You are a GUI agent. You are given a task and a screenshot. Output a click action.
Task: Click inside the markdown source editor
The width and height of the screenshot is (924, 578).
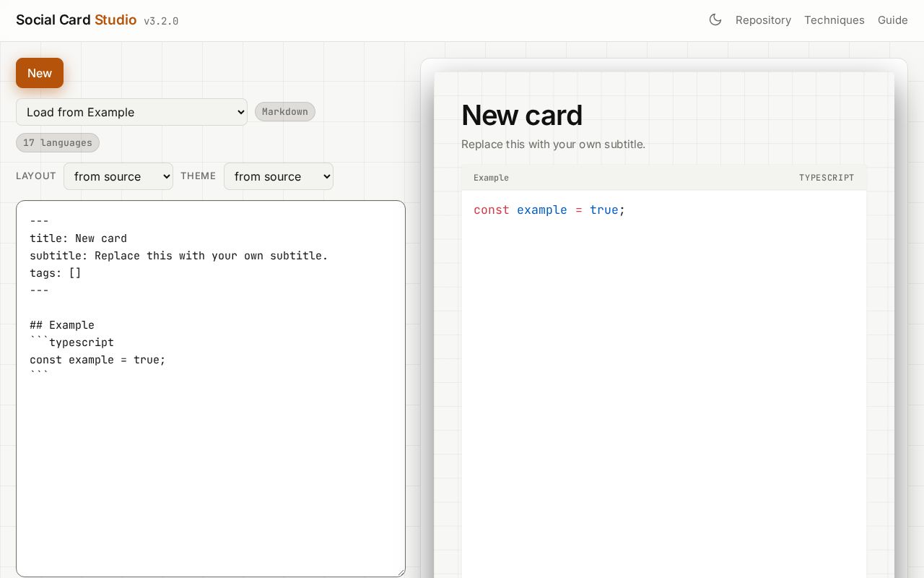pos(211,389)
